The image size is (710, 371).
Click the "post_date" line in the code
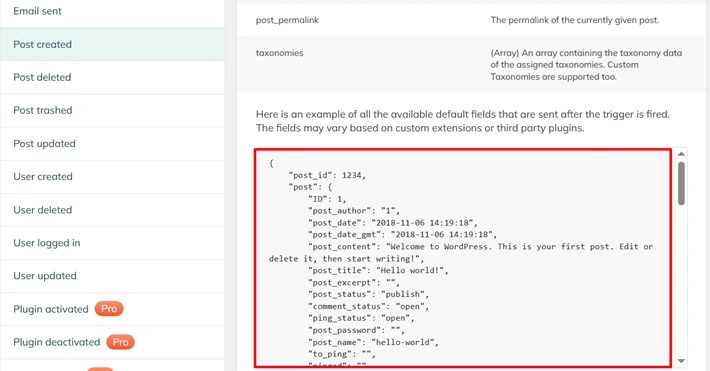coord(393,223)
